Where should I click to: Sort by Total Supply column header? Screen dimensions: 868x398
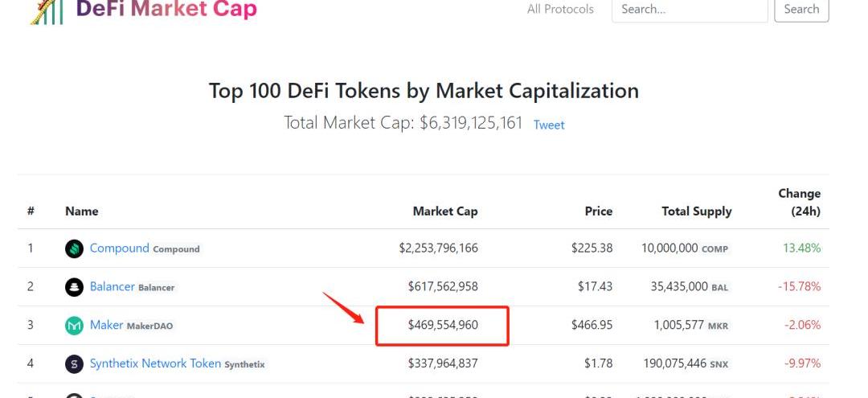(696, 211)
